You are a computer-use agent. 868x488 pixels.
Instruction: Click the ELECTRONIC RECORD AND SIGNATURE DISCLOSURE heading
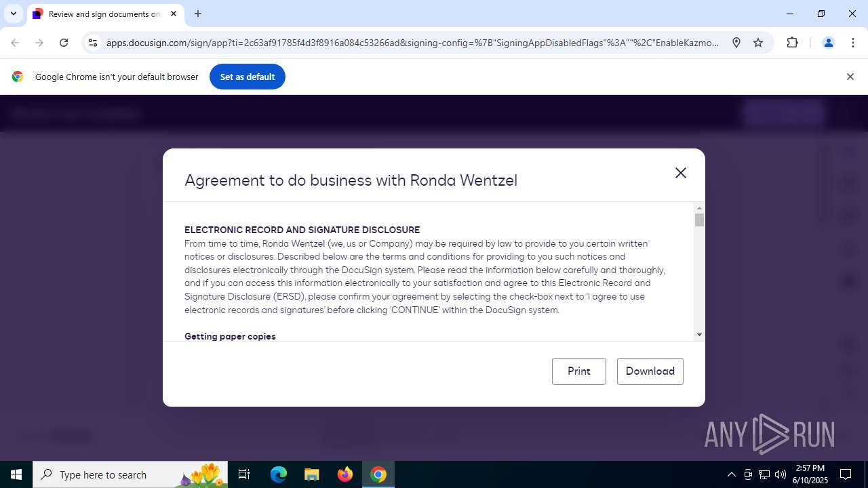pos(302,230)
